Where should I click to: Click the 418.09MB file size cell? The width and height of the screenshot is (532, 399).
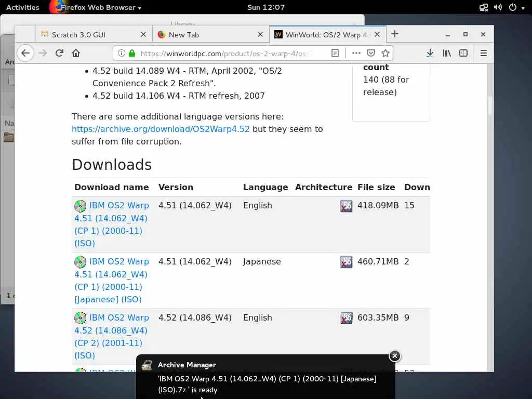coord(378,206)
